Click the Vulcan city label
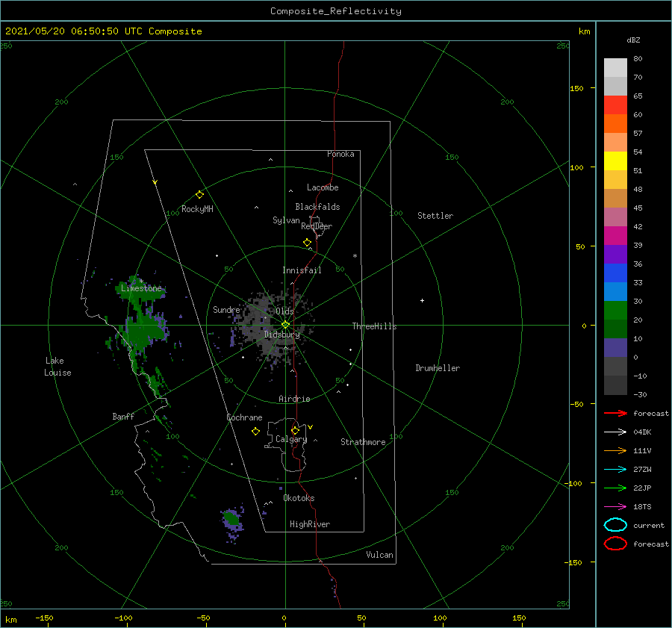This screenshot has height=628, width=672. [379, 555]
